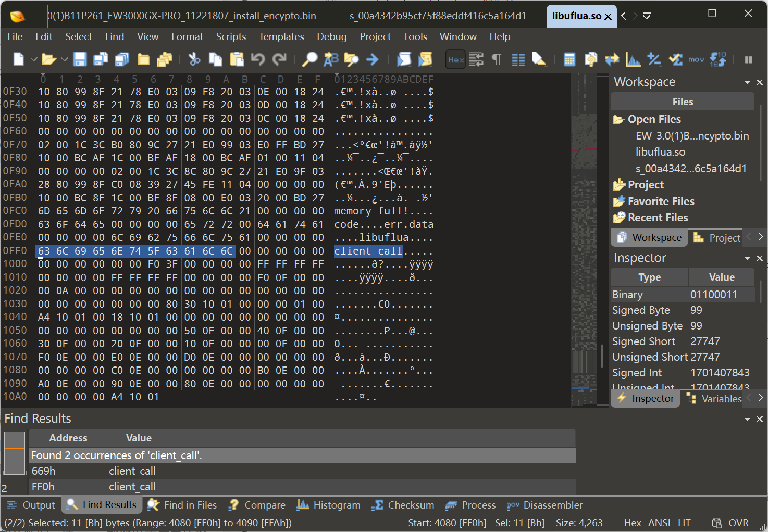Open the New file dropdown arrow
The image size is (768, 532).
click(x=34, y=59)
